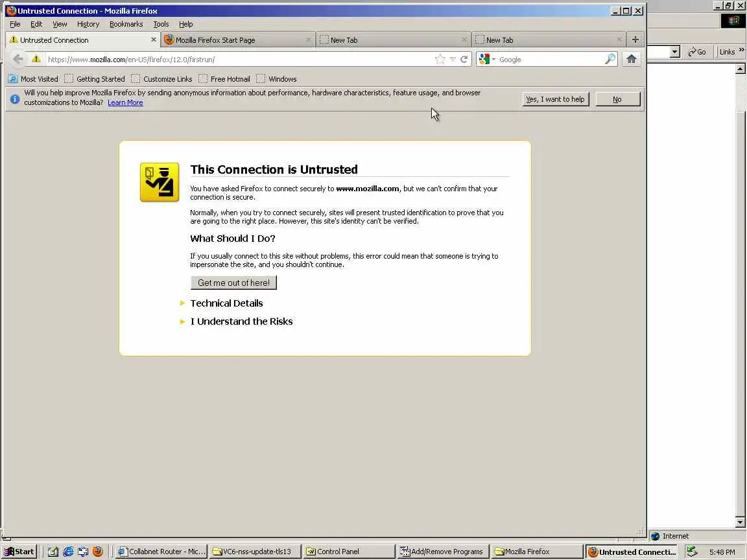Open the background IE address dropdown arrow
Image resolution: width=747 pixels, height=560 pixels.
click(674, 52)
